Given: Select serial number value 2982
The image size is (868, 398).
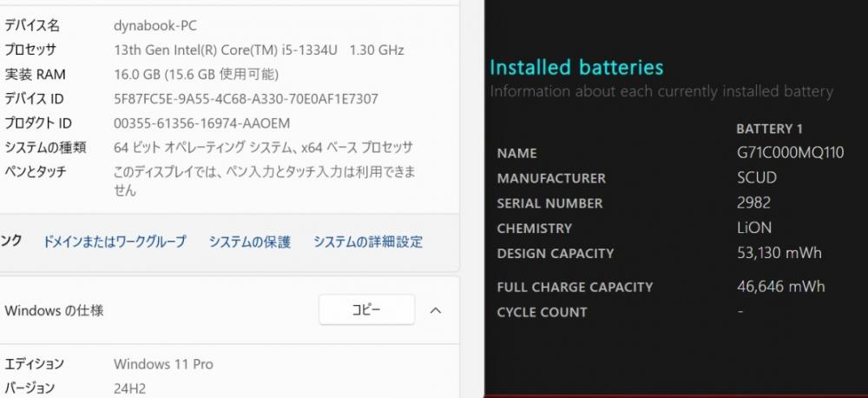Looking at the screenshot, I should pyautogui.click(x=753, y=202).
